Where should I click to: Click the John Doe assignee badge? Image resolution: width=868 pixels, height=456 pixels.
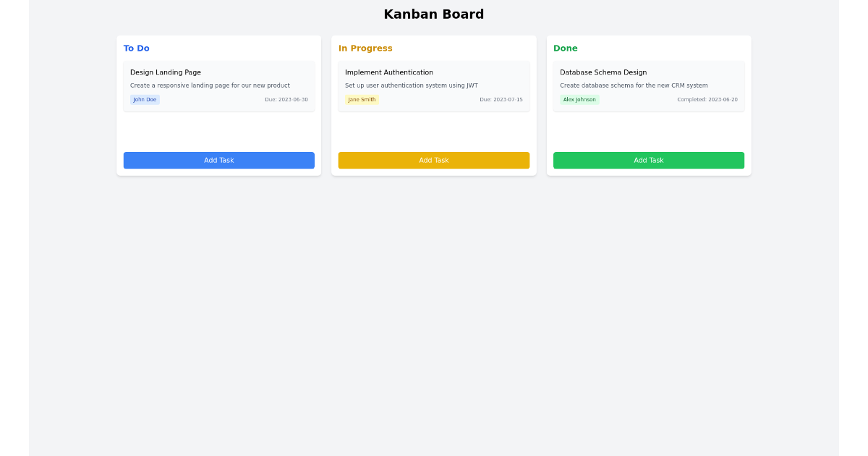145,99
